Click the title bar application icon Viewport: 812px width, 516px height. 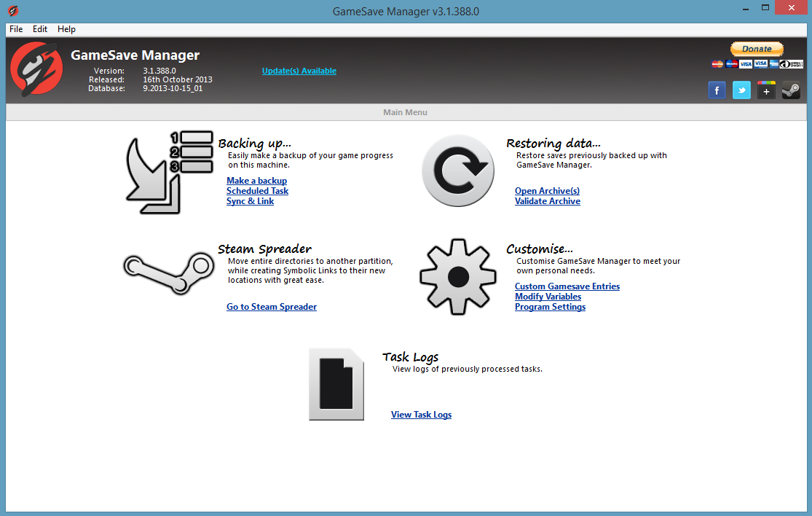click(x=13, y=10)
